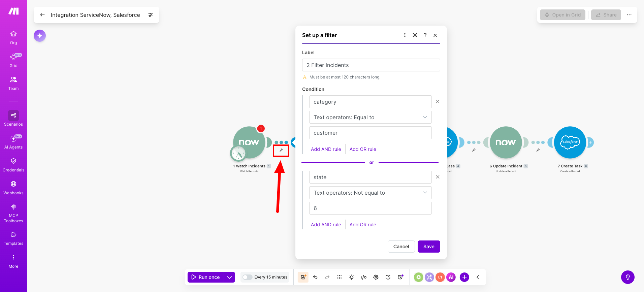Toggle the Every 15 minutes schedule switch
The width and height of the screenshot is (644, 292).
tap(247, 277)
